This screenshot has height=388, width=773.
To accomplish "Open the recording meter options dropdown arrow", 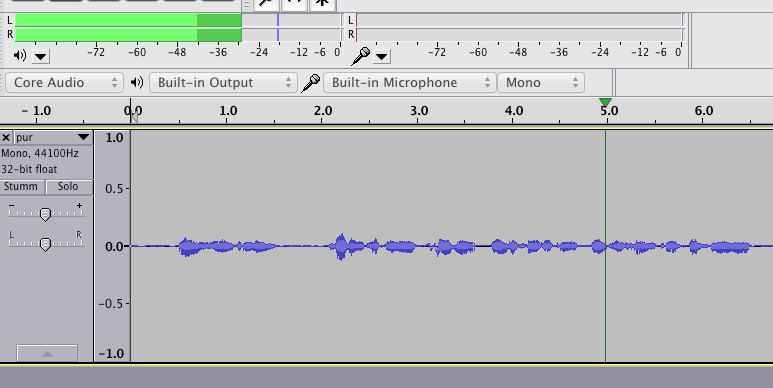I will coord(382,56).
